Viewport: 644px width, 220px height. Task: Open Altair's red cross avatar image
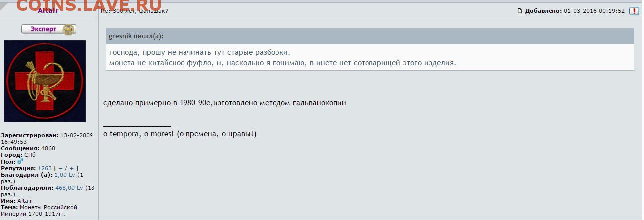click(x=45, y=81)
